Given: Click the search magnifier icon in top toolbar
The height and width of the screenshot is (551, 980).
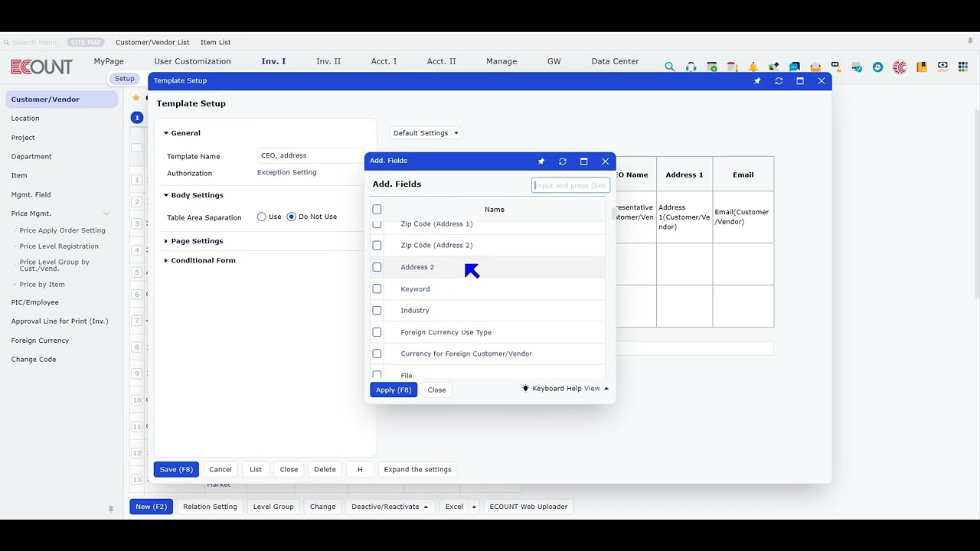Looking at the screenshot, I should pyautogui.click(x=670, y=67).
